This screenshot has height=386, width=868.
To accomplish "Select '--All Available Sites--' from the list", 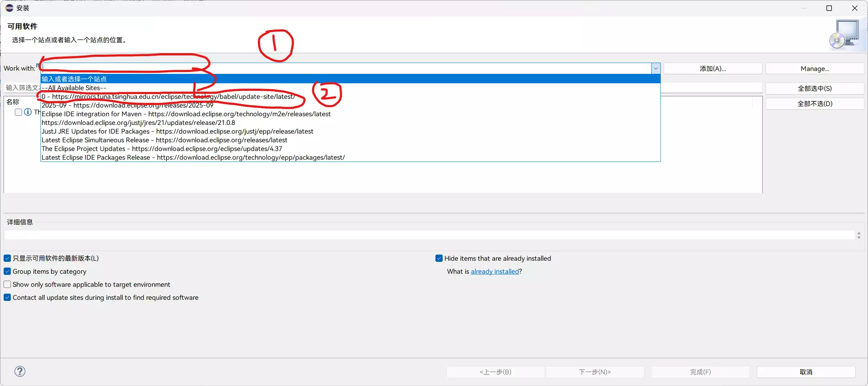I will tap(74, 88).
